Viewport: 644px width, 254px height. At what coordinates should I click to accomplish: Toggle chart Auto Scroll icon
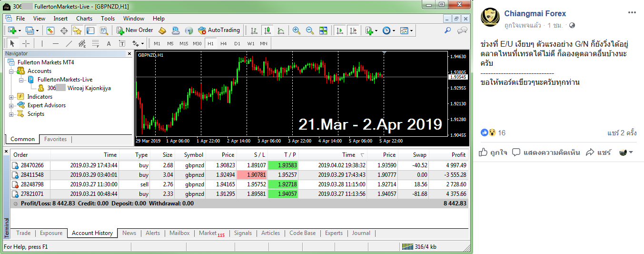[x=339, y=30]
